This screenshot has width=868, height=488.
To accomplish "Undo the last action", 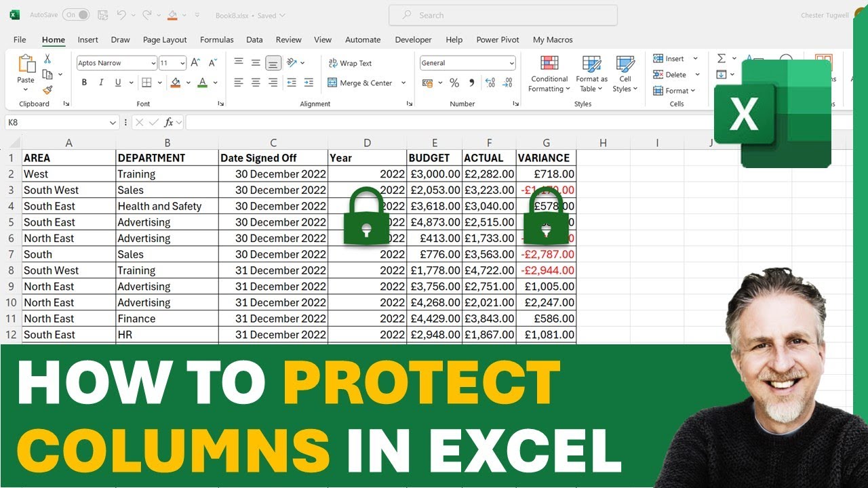I will click(x=121, y=15).
